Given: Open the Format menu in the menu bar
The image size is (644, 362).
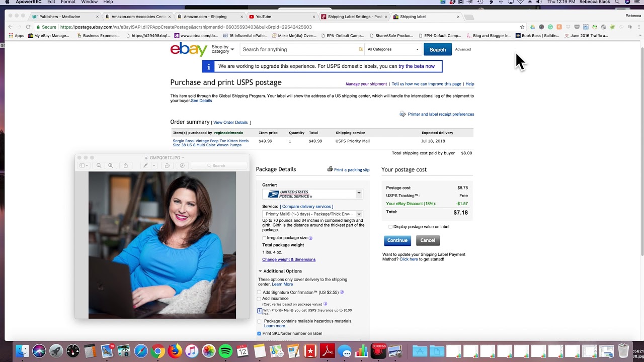Looking at the screenshot, I should 68,2.
